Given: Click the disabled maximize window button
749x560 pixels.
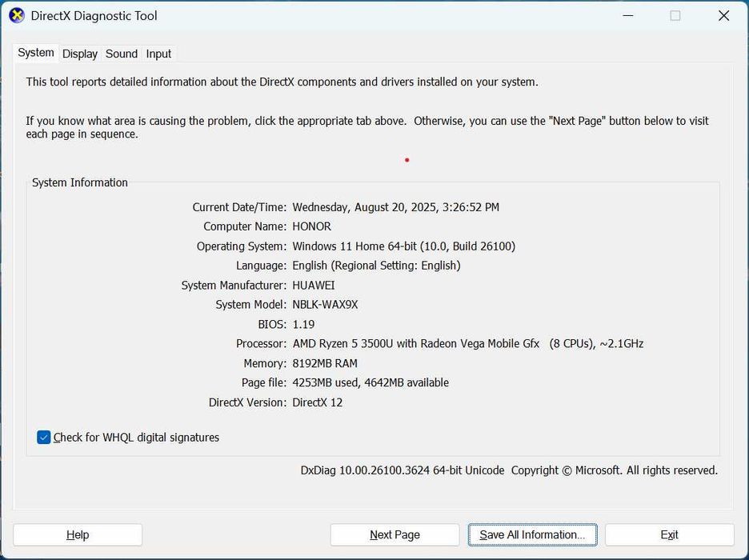Looking at the screenshot, I should coord(675,15).
